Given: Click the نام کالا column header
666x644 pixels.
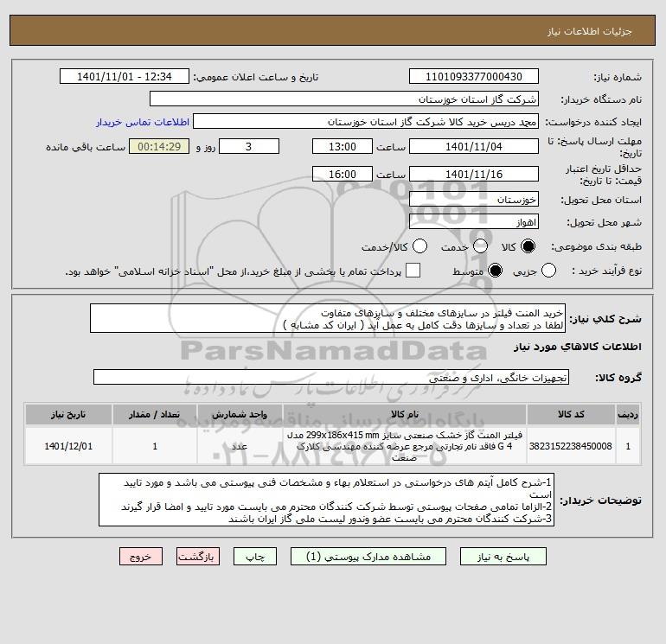Looking at the screenshot, I should tap(405, 414).
